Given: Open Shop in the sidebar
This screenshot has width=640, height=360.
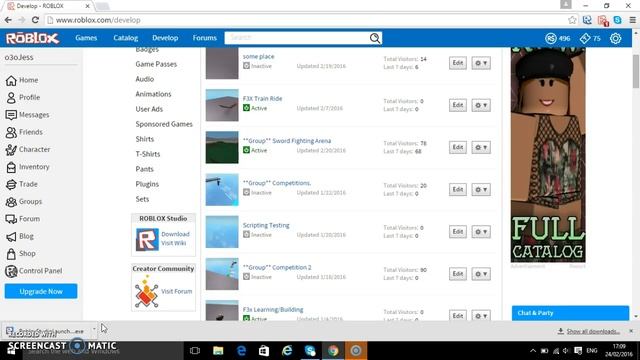Looking at the screenshot, I should point(20,253).
